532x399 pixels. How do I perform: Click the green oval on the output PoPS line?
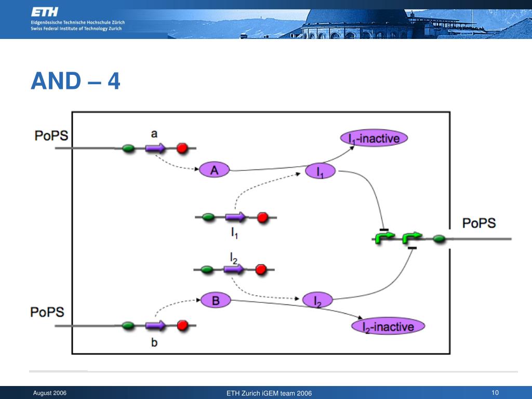(x=439, y=239)
